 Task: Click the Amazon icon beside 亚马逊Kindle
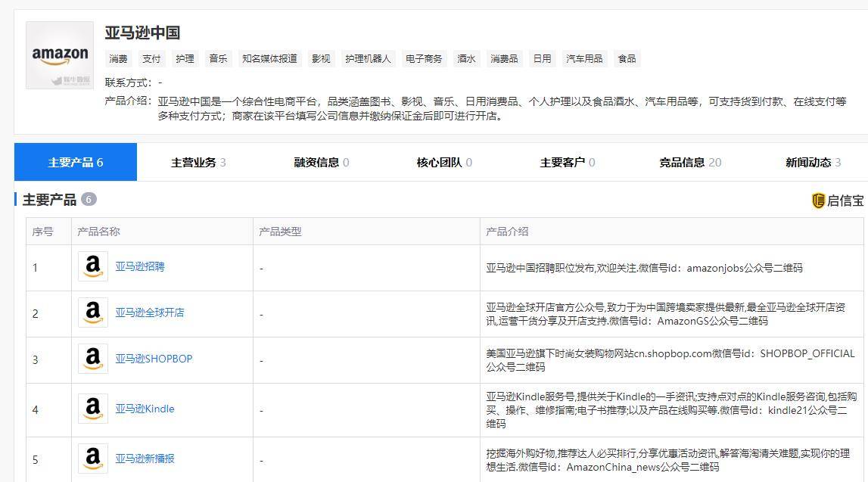pyautogui.click(x=92, y=409)
